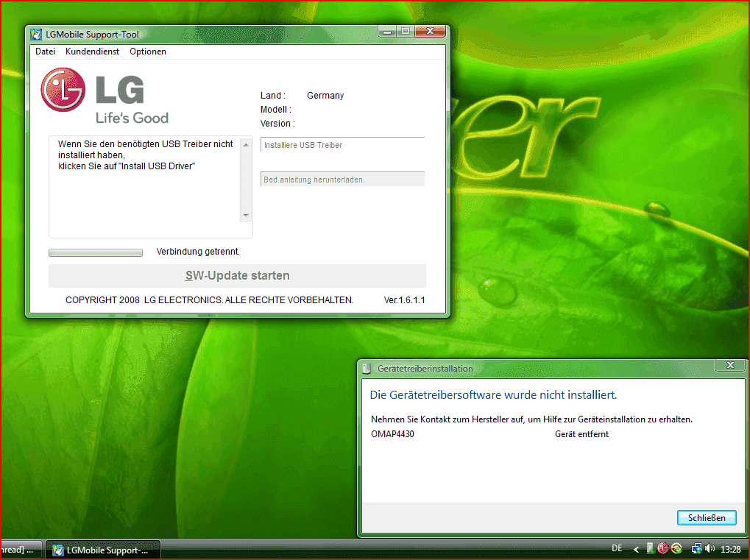Click the scroll-down arrow in the instructions box

coord(246,216)
